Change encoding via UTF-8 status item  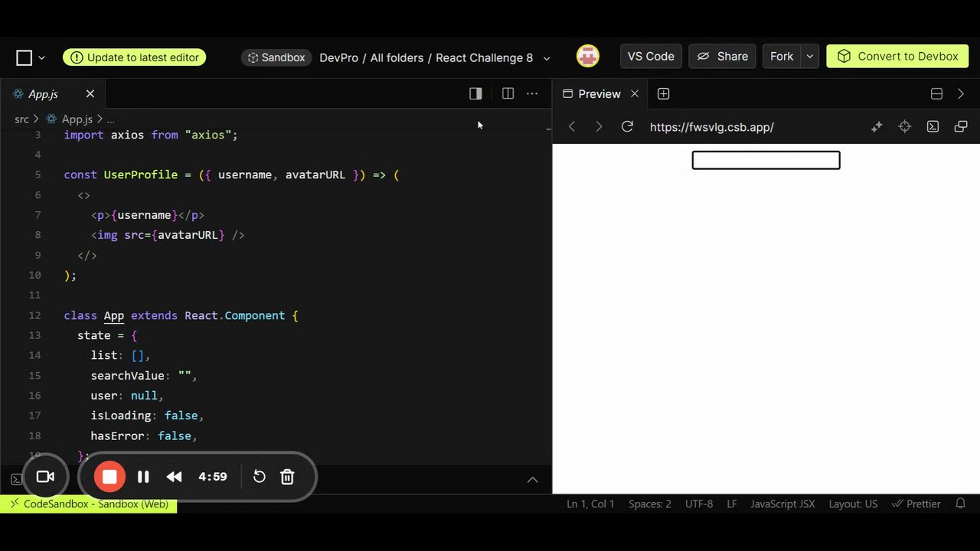tap(699, 504)
